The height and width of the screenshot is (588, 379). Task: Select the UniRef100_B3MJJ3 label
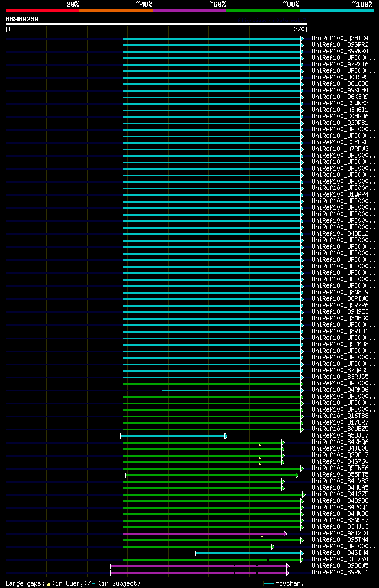(340, 527)
